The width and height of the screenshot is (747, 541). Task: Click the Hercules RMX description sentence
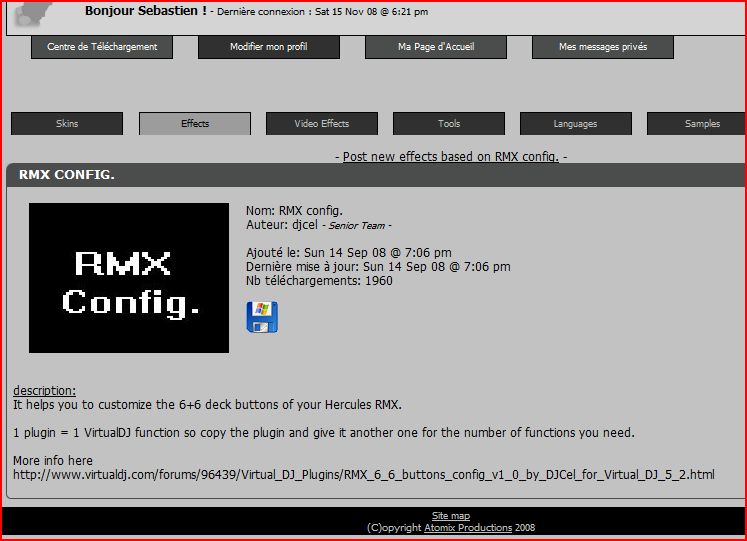click(207, 405)
